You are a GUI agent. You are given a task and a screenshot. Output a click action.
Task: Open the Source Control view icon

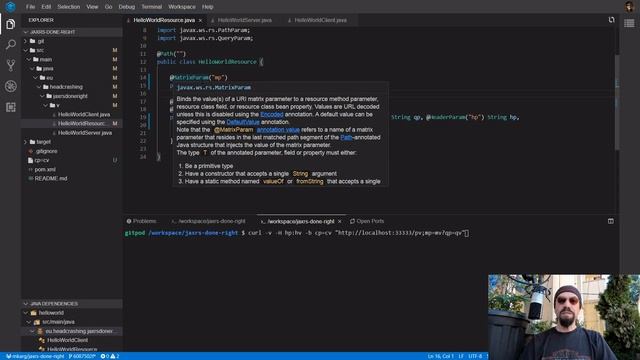coord(11,65)
